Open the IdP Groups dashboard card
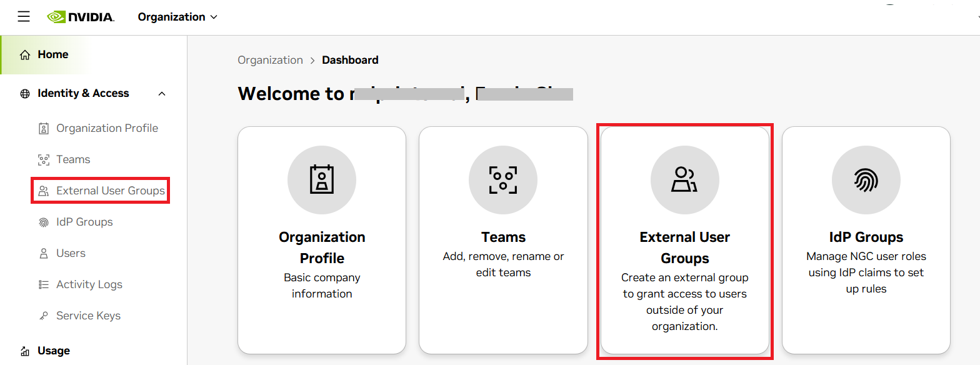This screenshot has height=365, width=980. [866, 240]
